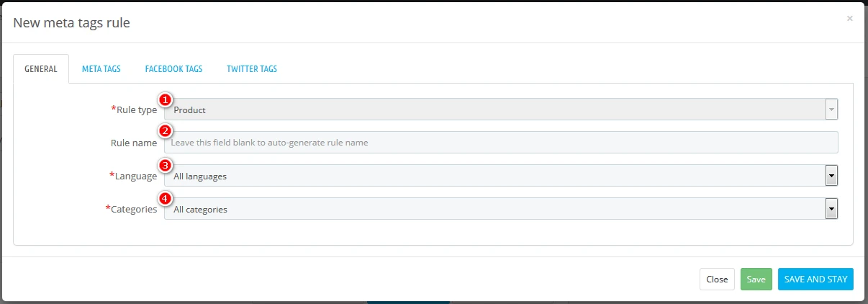
Task: Click the red number 4 badge
Action: pos(165,198)
